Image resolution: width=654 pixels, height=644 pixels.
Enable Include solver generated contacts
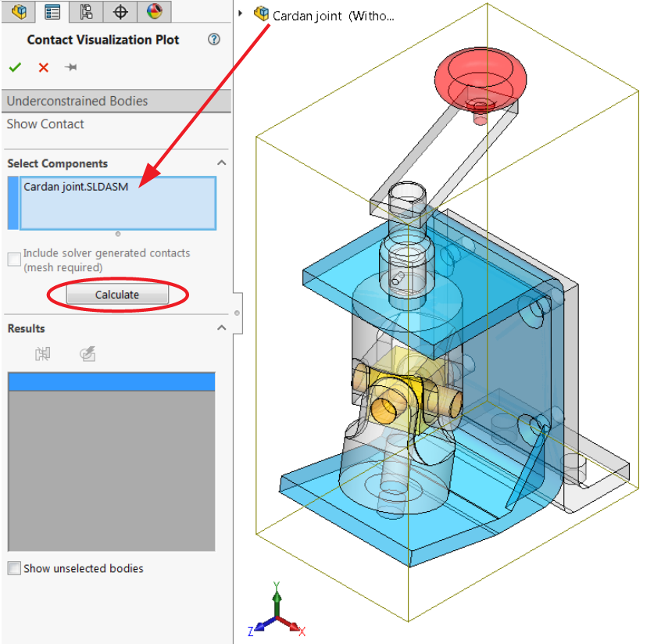pyautogui.click(x=13, y=259)
